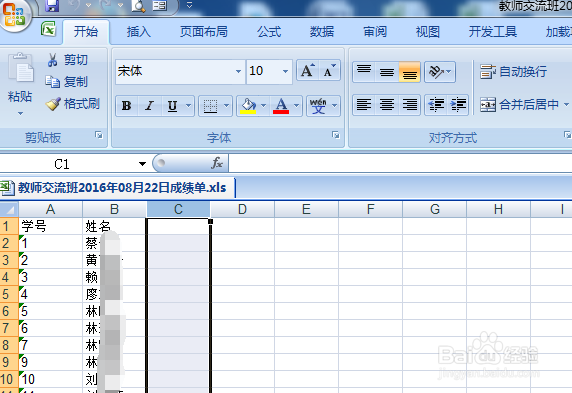The width and height of the screenshot is (572, 393).
Task: Apply yellow fill color bucket
Action: click(248, 106)
